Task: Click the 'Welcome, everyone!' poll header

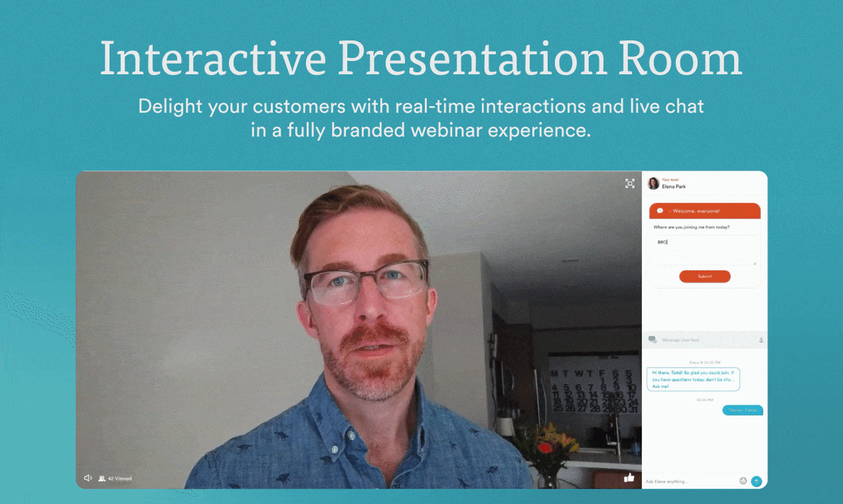Action: [705, 211]
